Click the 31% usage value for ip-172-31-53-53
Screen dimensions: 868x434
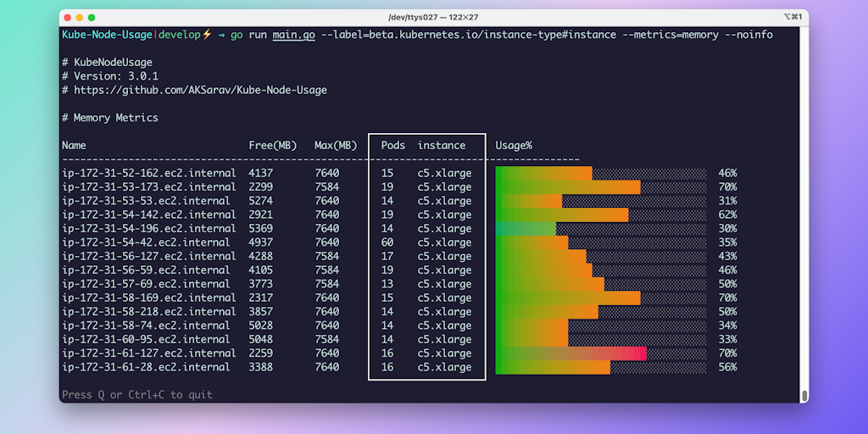pyautogui.click(x=726, y=201)
